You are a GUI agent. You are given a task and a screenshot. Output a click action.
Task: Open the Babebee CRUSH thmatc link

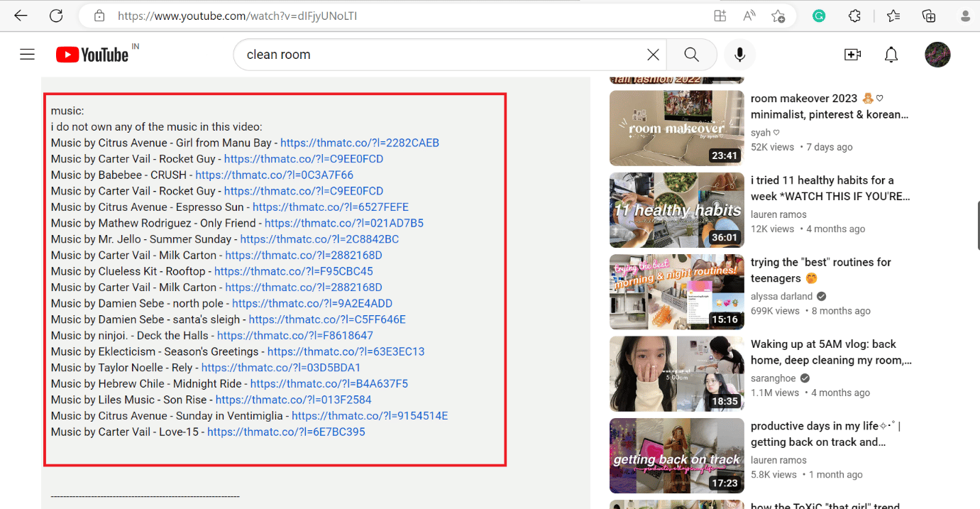point(274,175)
